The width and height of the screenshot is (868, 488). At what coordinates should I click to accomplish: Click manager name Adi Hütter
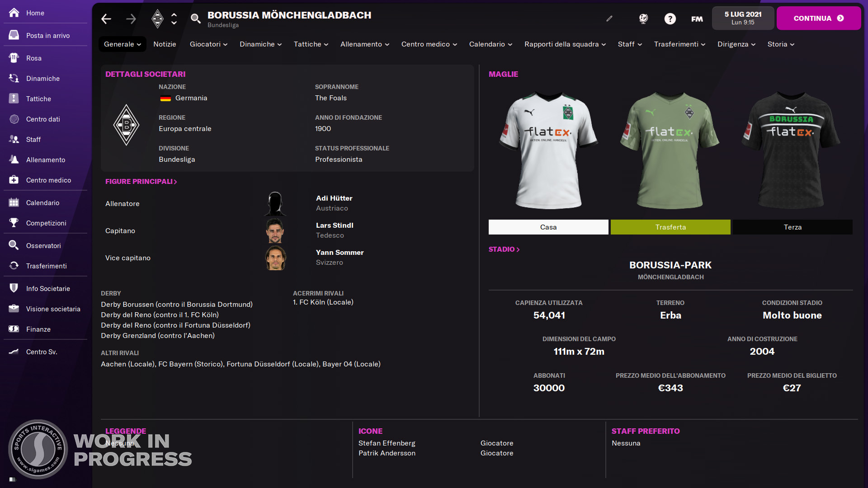click(x=334, y=198)
